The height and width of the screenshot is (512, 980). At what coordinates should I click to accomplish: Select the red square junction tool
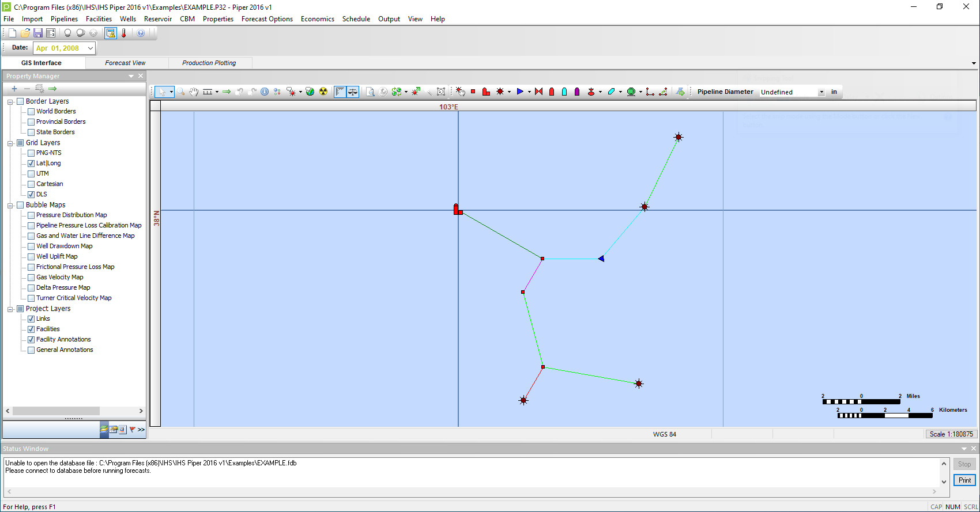tap(473, 92)
